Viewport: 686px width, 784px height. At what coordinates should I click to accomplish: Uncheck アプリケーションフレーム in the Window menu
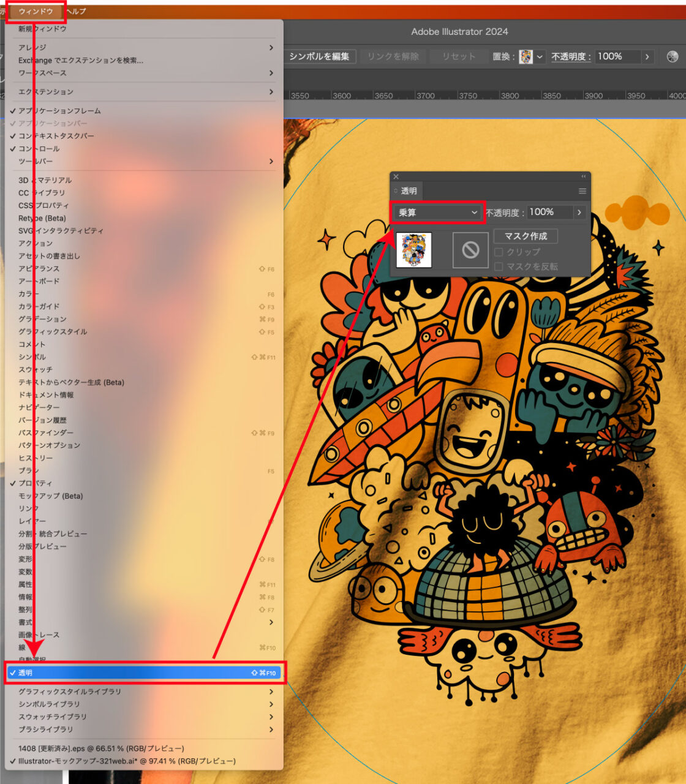point(59,111)
